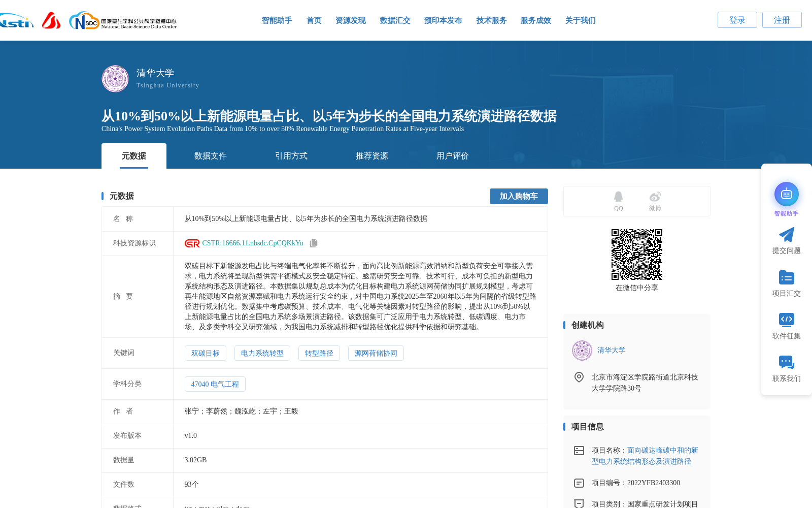This screenshot has height=508, width=812.
Task: Go to 首页 in the navigation
Action: pos(314,20)
